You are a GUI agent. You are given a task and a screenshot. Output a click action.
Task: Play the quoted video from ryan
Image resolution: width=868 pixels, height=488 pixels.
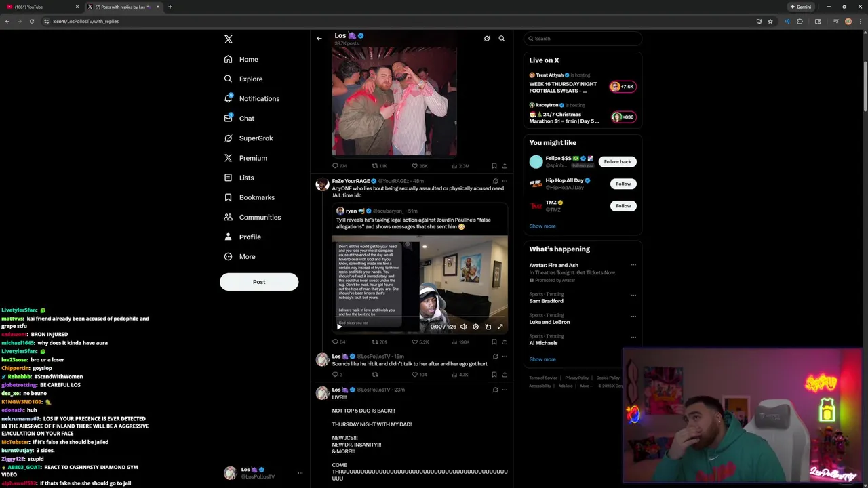tap(339, 327)
